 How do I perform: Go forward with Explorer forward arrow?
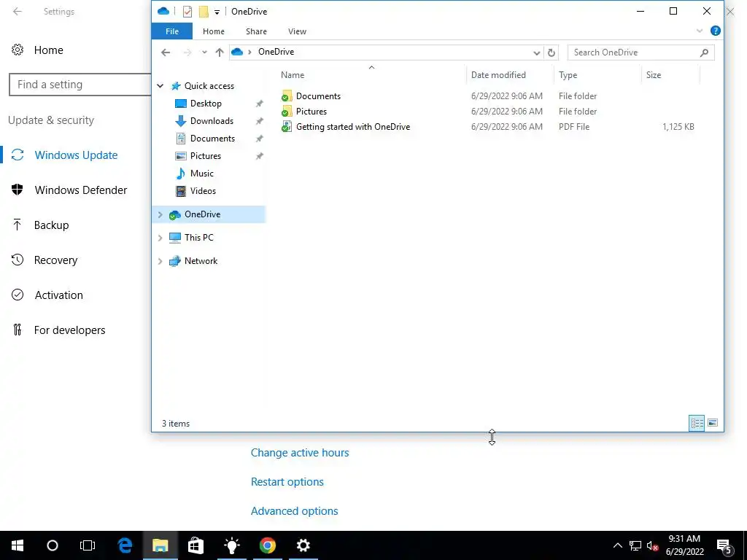(187, 52)
